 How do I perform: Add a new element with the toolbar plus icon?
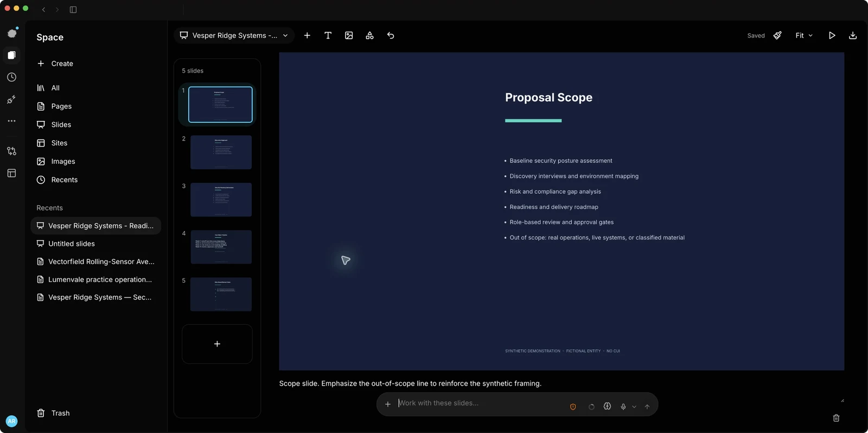pyautogui.click(x=307, y=35)
